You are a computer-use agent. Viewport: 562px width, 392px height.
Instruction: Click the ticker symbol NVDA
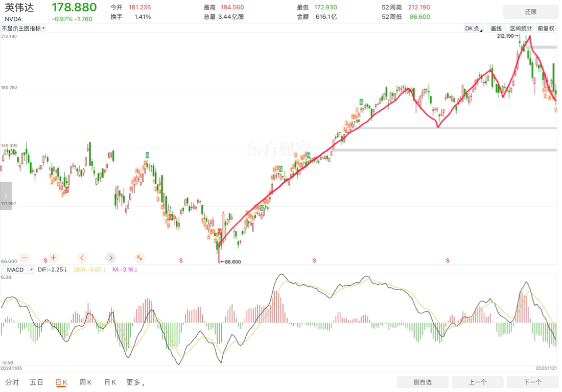(x=13, y=19)
